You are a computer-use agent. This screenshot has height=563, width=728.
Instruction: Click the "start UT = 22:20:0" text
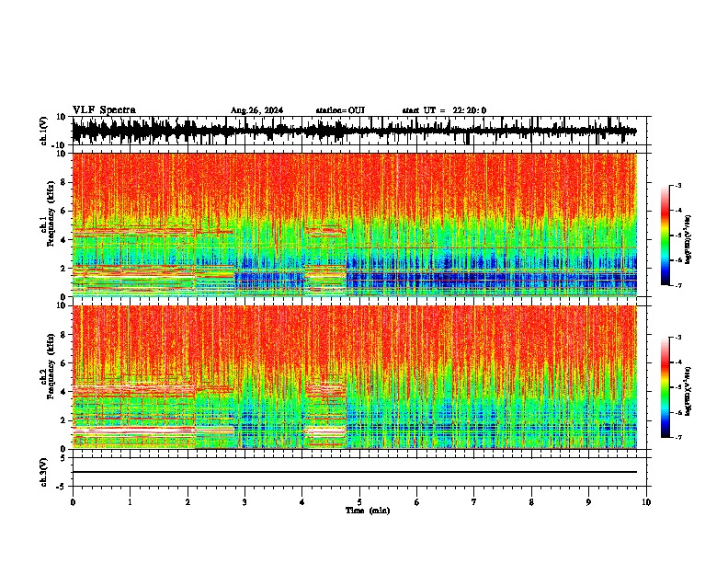(444, 110)
